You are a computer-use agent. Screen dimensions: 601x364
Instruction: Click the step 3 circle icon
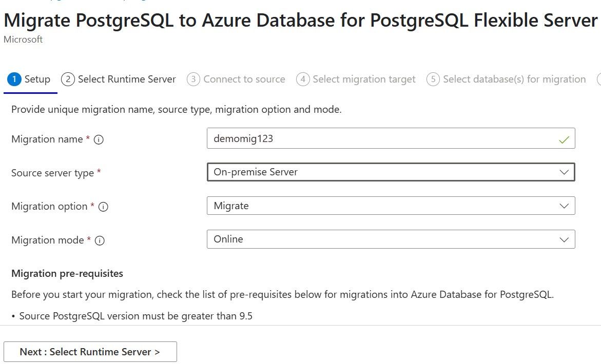click(193, 79)
